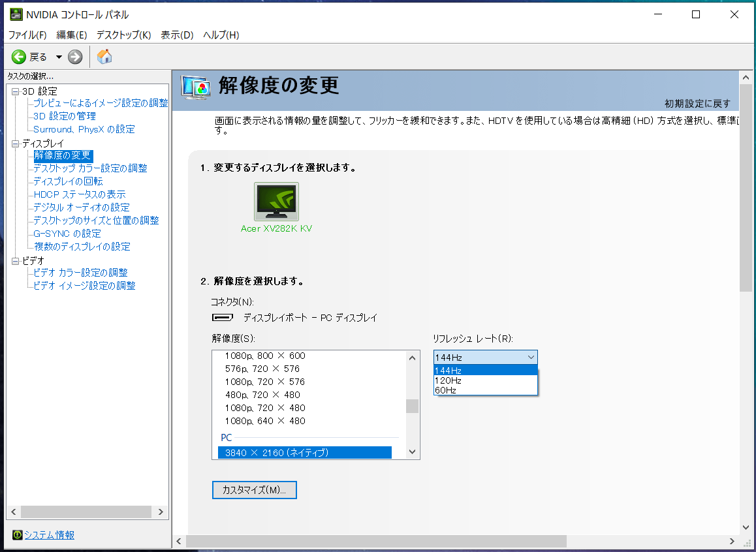756x552 pixels.
Task: Open the ヘルプ(H) menu
Action: [x=221, y=35]
